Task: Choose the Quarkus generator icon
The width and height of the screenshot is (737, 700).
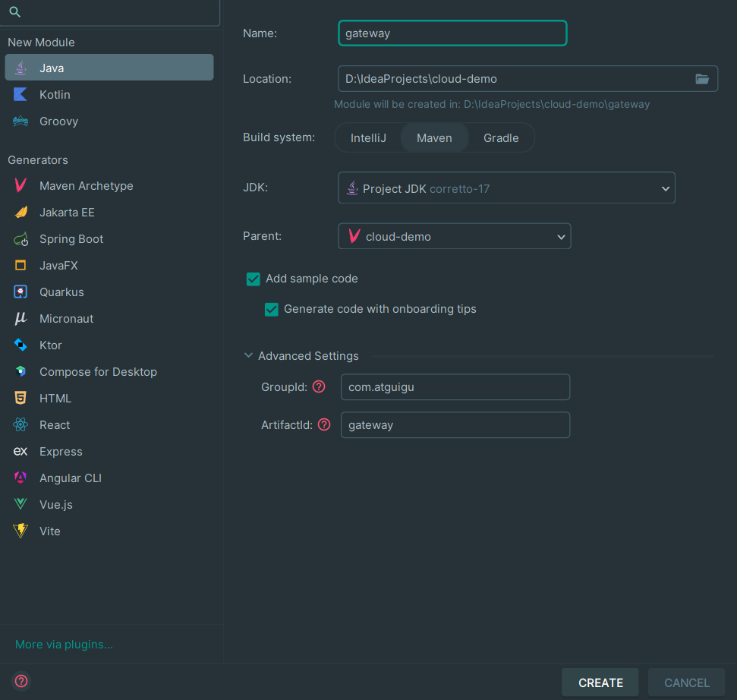Action: coord(20,292)
